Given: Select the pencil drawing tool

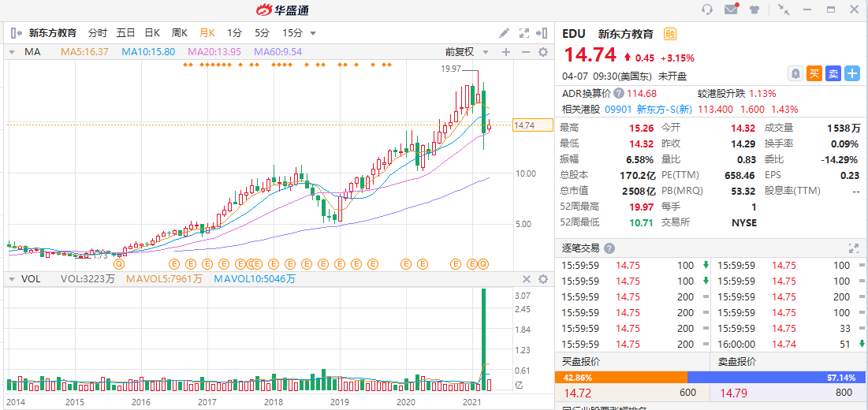Looking at the screenshot, I should 504,33.
